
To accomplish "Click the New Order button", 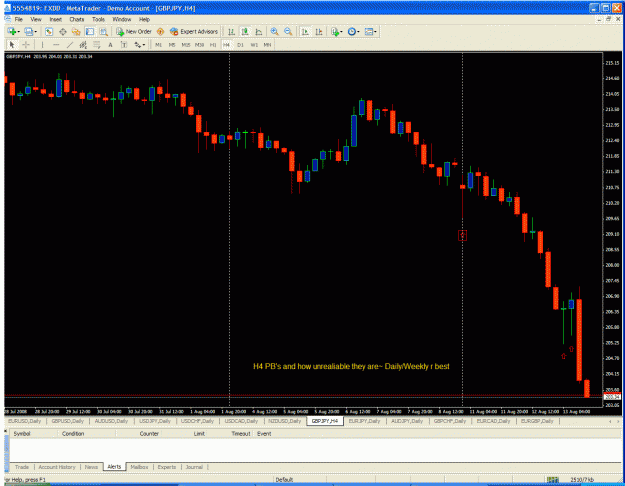I will click(134, 31).
